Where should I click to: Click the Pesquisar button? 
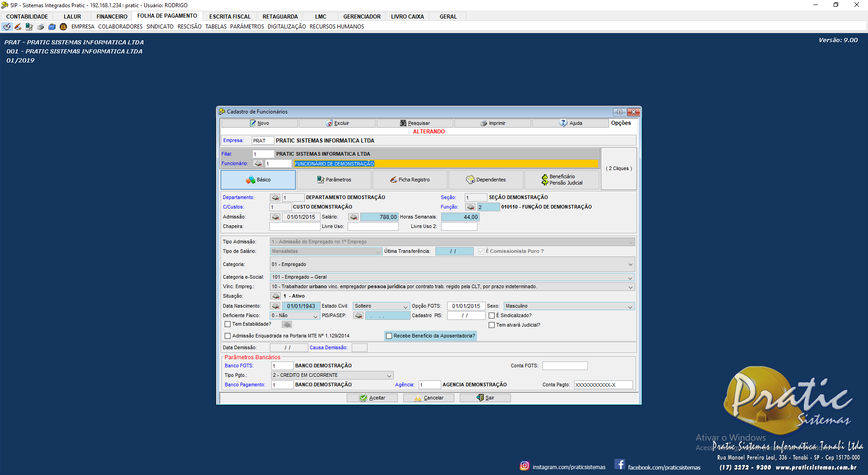[x=415, y=123]
